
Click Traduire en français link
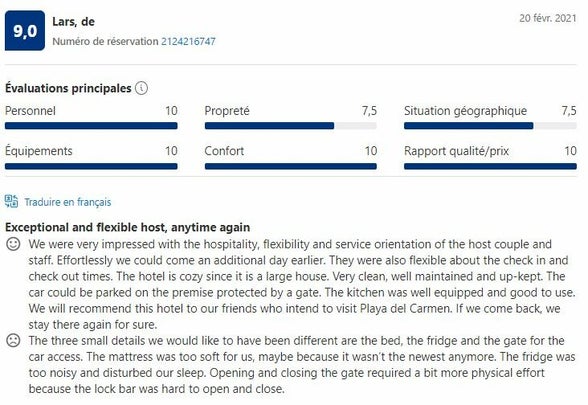coord(68,202)
